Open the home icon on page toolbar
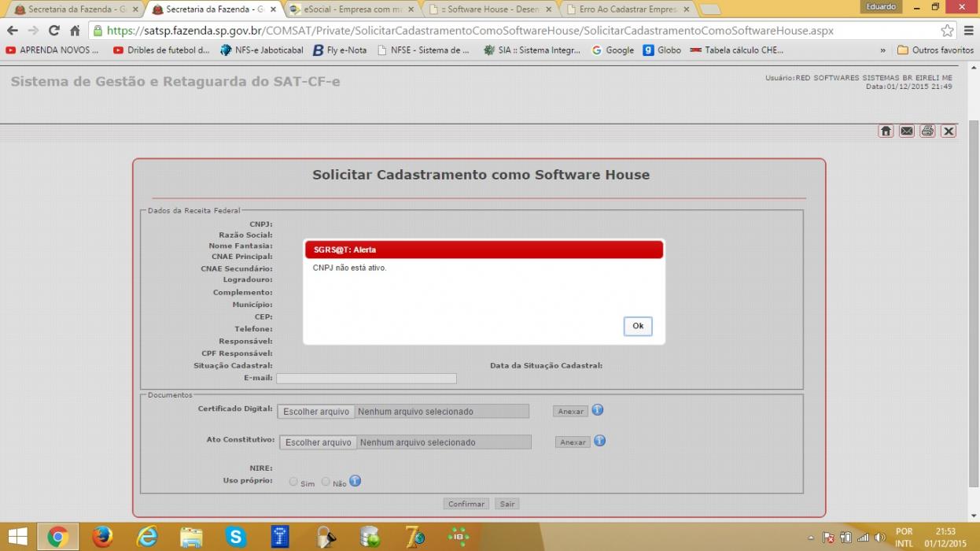The height and width of the screenshot is (551, 980). 886,131
